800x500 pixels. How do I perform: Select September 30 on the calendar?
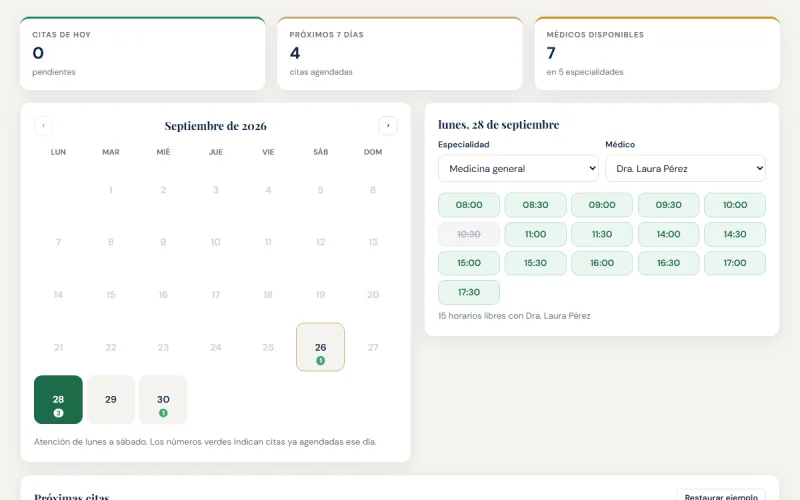point(163,399)
